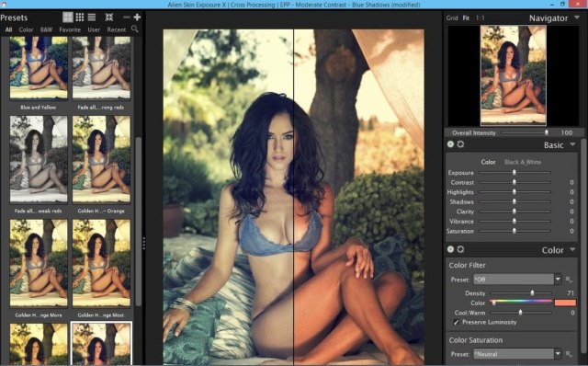The width and height of the screenshot is (588, 366).
Task: Reset the Basic panel settings
Action: point(460,144)
